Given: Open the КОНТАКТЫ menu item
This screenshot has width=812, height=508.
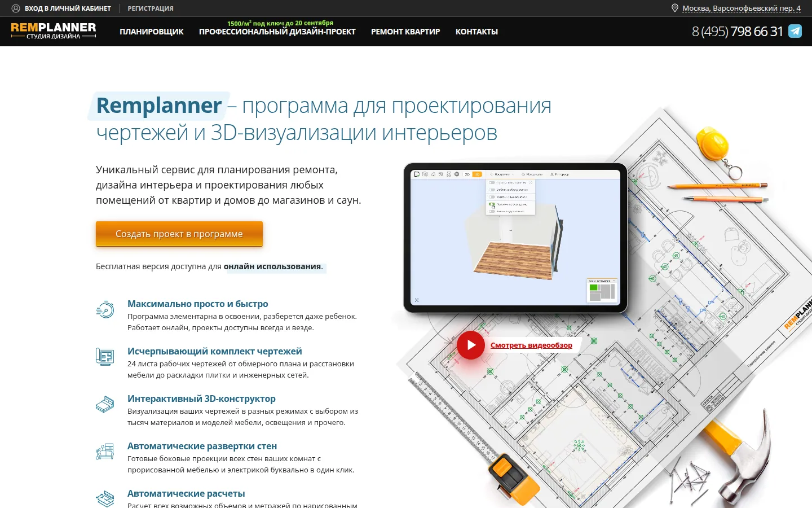Looking at the screenshot, I should pos(476,32).
